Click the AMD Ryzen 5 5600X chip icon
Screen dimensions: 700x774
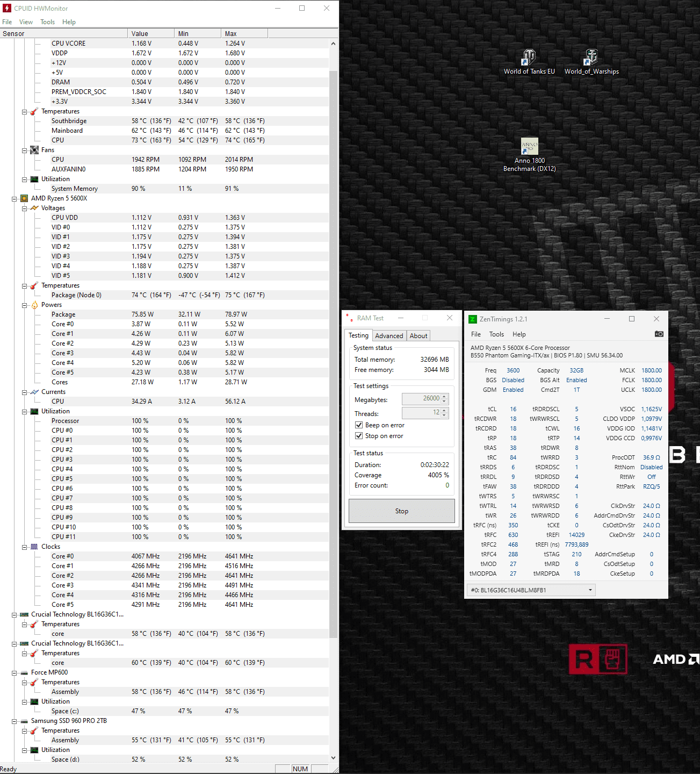[24, 198]
